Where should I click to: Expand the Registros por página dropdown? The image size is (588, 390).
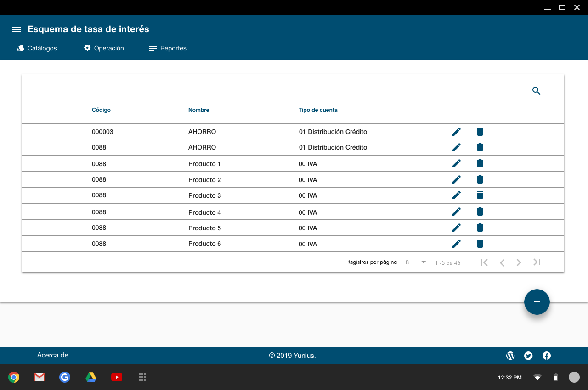(414, 262)
